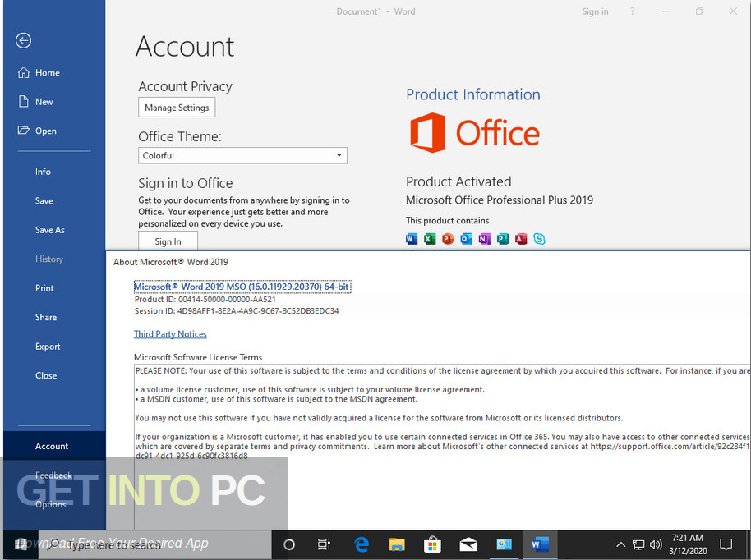Screen dimensions: 751x560
Task: Click the Skype product icon
Action: point(539,238)
